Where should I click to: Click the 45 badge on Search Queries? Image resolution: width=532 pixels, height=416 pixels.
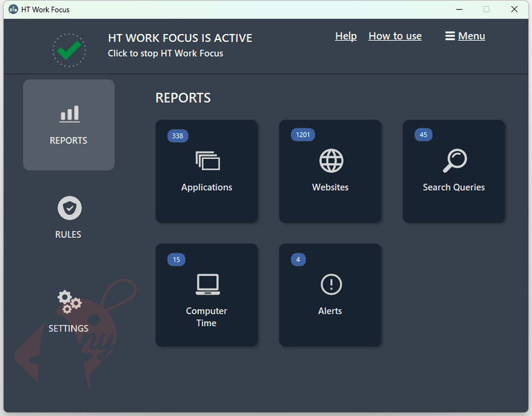pyautogui.click(x=423, y=135)
